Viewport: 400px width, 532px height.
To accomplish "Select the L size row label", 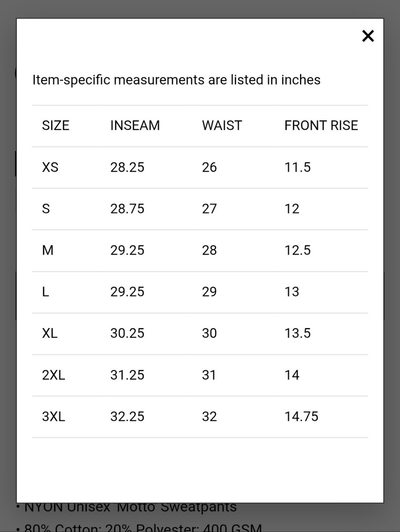I will pos(46,292).
